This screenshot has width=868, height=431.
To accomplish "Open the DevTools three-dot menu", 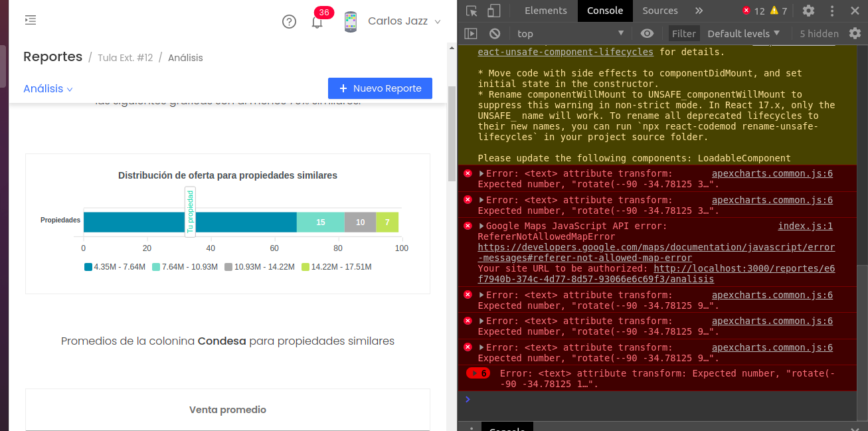I will pyautogui.click(x=832, y=11).
